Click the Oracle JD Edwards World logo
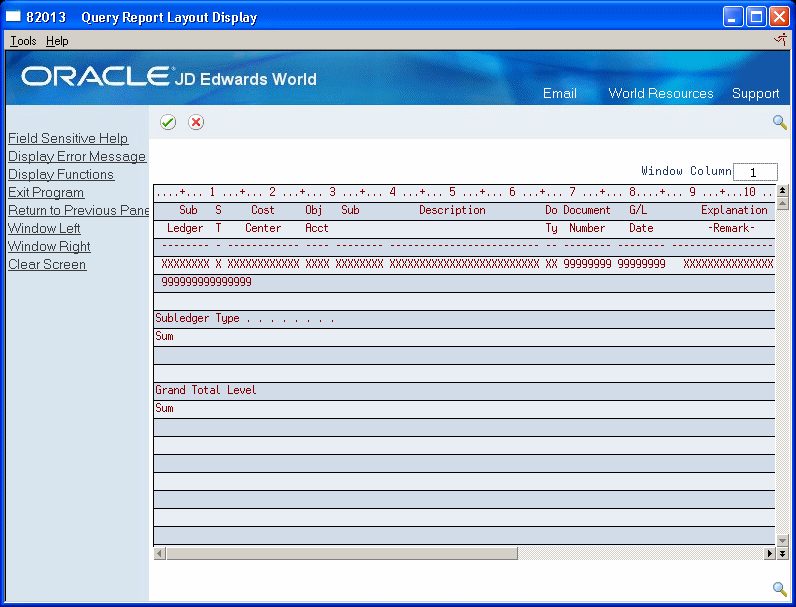This screenshot has height=607, width=796. [169, 77]
